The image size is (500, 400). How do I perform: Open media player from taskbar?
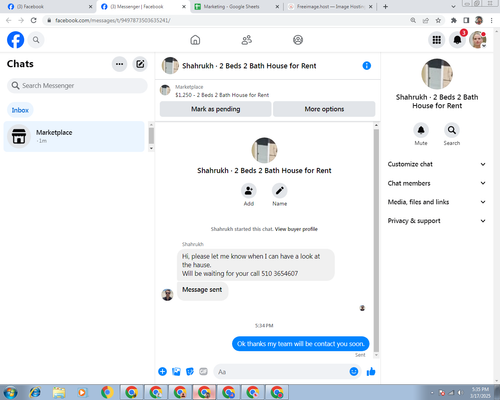tap(82, 393)
